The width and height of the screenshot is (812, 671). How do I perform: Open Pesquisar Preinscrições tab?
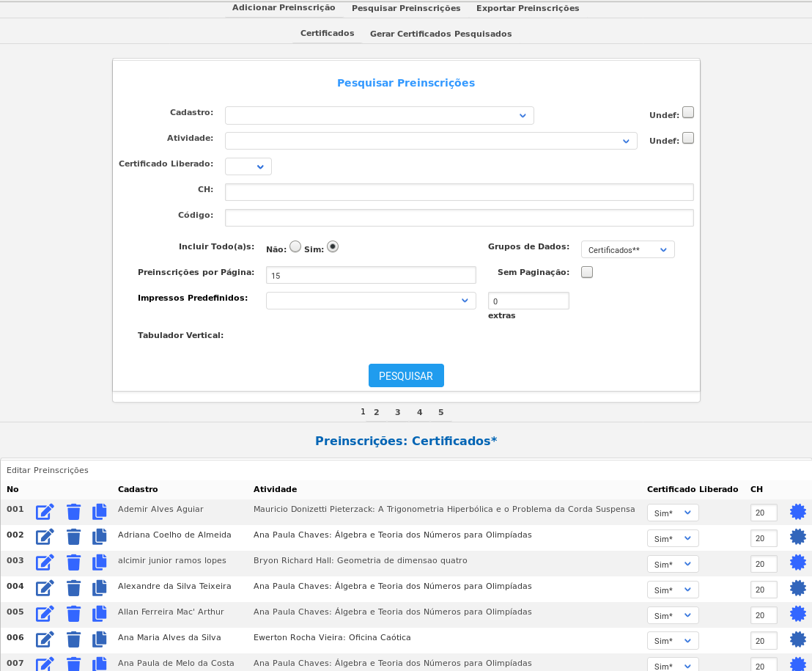coord(406,8)
